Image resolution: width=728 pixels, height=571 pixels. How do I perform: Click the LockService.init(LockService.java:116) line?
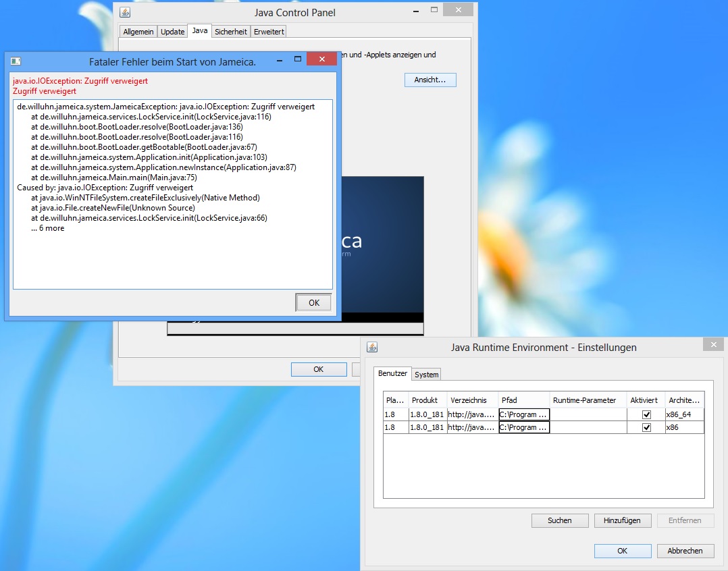pyautogui.click(x=151, y=116)
